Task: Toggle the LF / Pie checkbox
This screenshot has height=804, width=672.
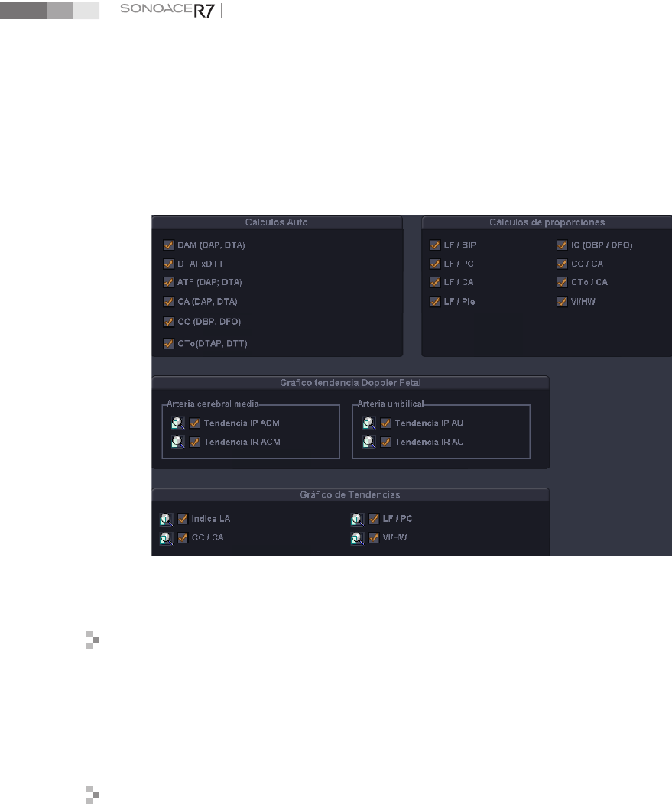Action: (435, 302)
